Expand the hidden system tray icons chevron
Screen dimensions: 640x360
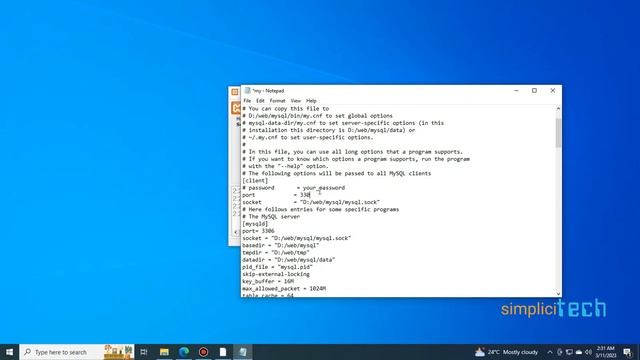coord(550,352)
